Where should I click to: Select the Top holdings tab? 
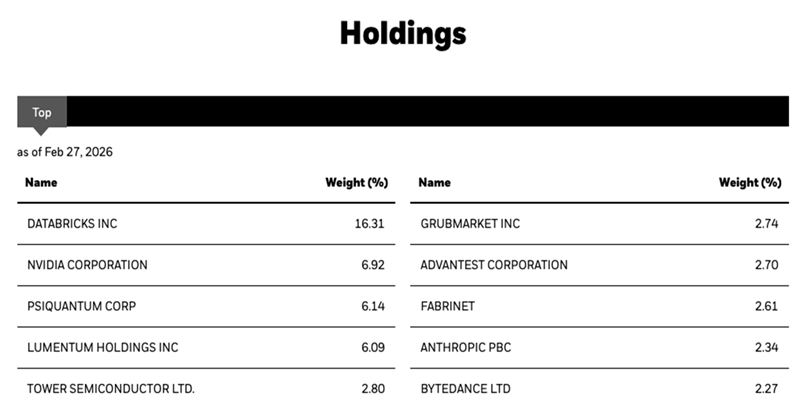42,113
